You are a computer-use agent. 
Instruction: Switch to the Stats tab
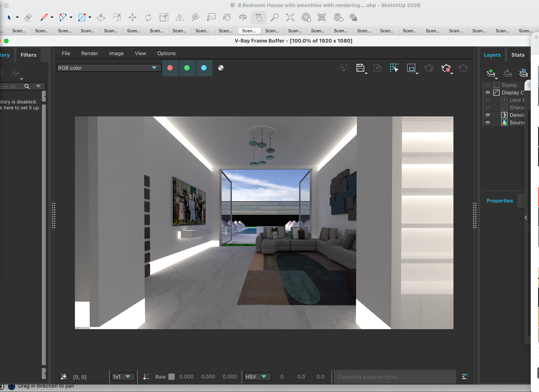click(x=518, y=55)
